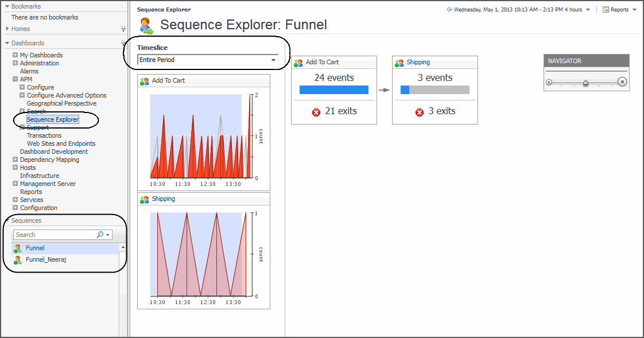This screenshot has width=644, height=338.
Task: Expand the Dependency Mapping tree node
Action: [15, 160]
